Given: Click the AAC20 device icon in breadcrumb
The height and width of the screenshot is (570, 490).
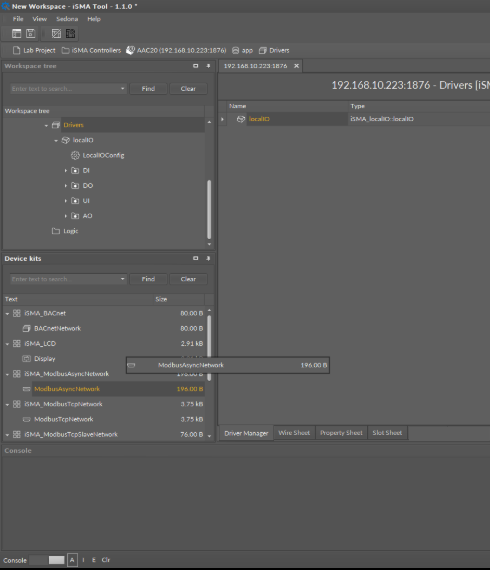Looking at the screenshot, I should coord(130,51).
